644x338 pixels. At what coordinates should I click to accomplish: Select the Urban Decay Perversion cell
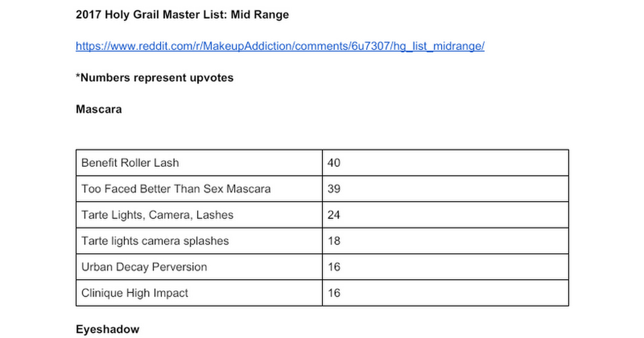pos(144,267)
